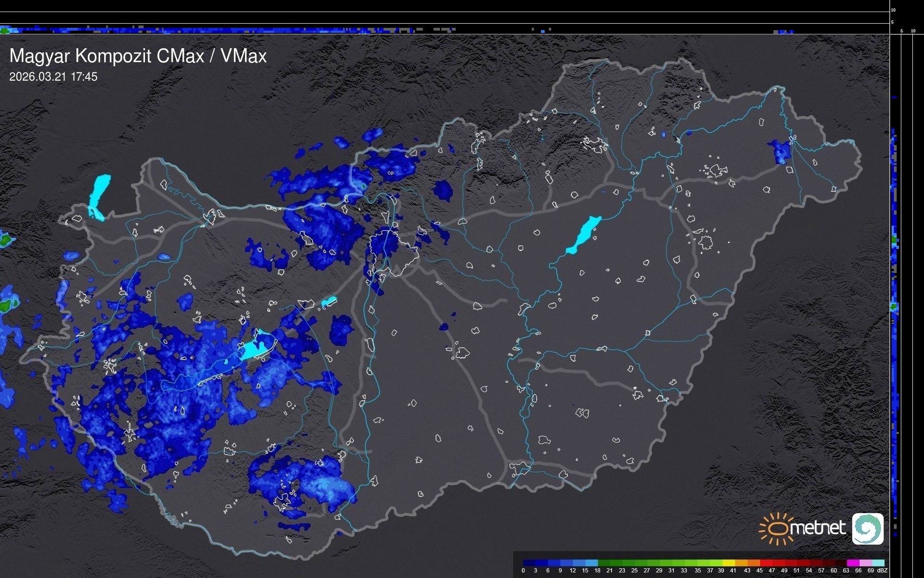Image resolution: width=924 pixels, height=578 pixels.
Task: Click green echo at far left map edge
Action: pyautogui.click(x=6, y=240)
